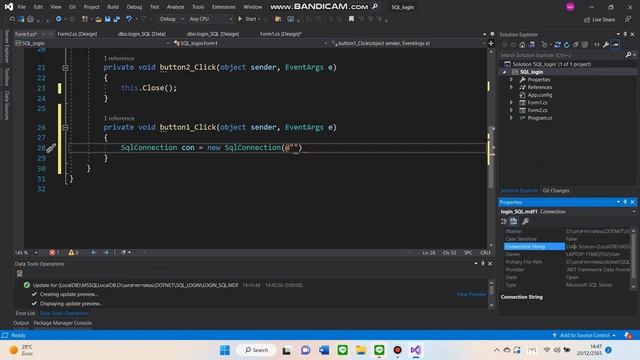This screenshot has height=360, width=640.
Task: Click the Save All toolbar icon
Action: click(x=117, y=19)
